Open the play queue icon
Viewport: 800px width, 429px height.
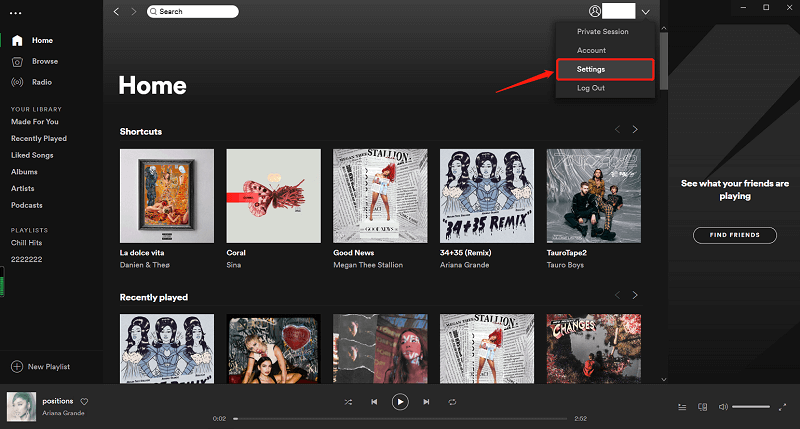point(682,407)
